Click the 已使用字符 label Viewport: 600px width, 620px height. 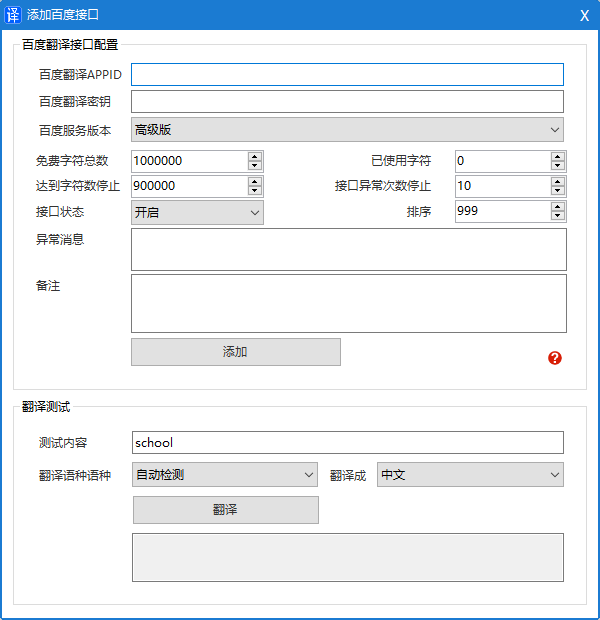pos(401,161)
